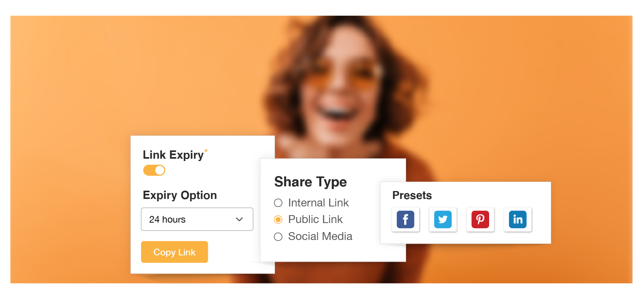644x300 pixels.
Task: Click the Presets heading
Action: (x=412, y=195)
